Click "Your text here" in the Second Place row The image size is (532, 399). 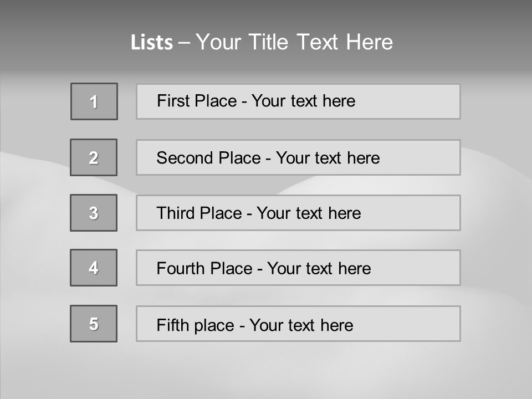pyautogui.click(x=328, y=158)
